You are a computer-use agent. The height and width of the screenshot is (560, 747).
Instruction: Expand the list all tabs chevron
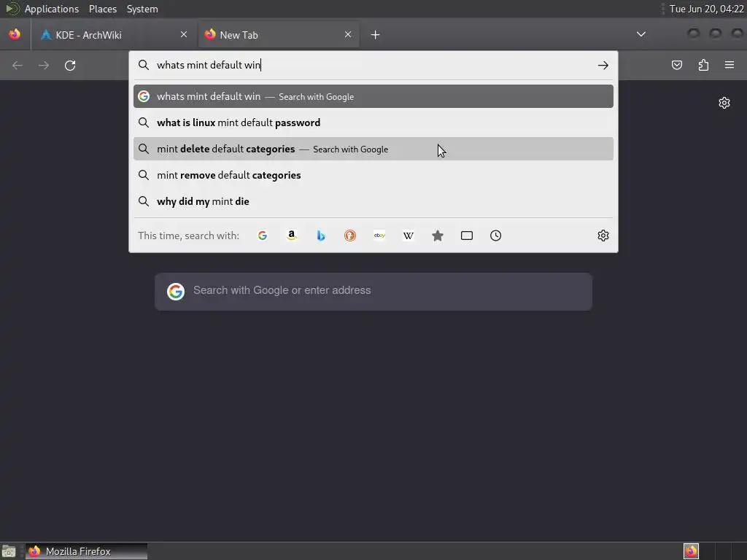click(641, 34)
